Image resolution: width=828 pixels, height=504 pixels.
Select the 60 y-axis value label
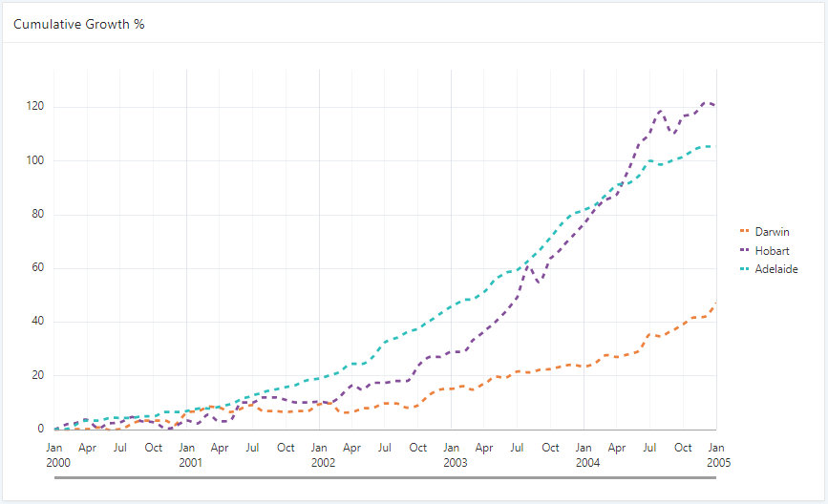click(x=37, y=268)
